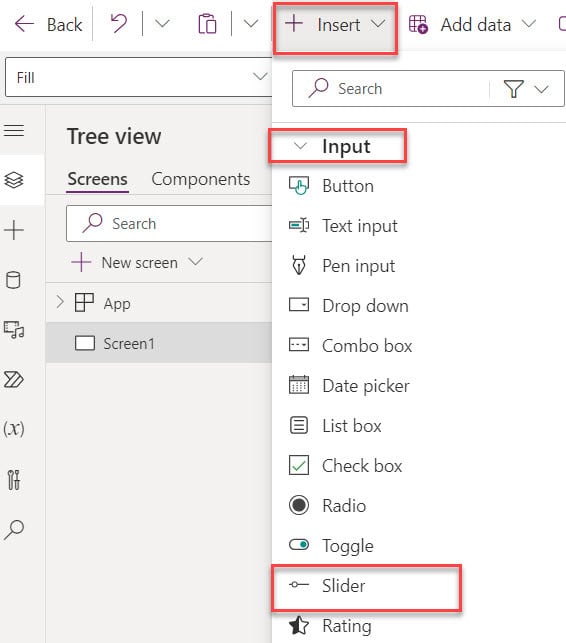
Task: Open the Media icon in sidebar
Action: 14,330
